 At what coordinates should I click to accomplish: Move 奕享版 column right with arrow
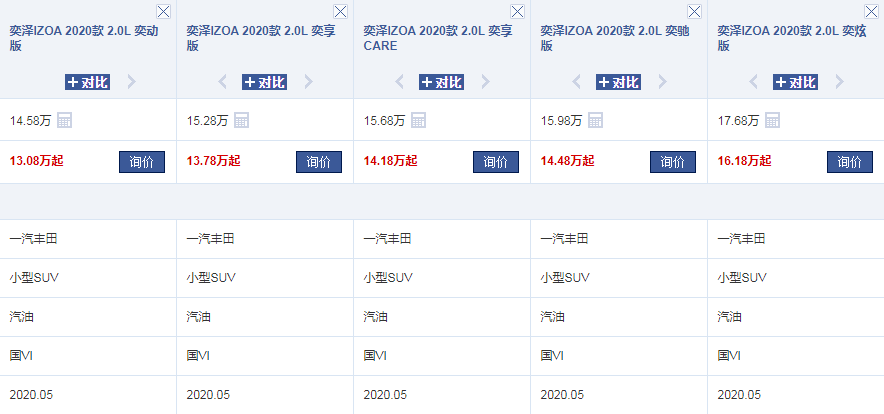click(308, 82)
